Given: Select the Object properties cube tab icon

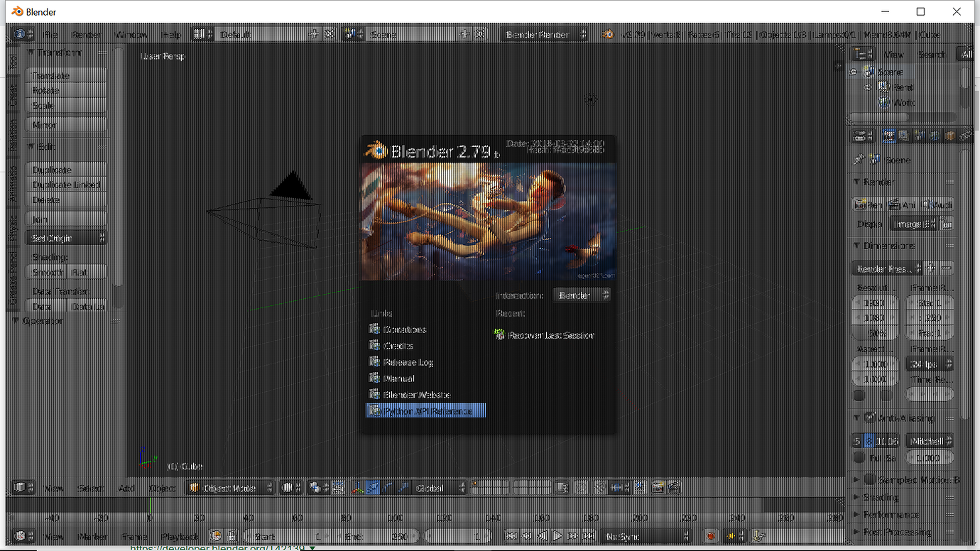Looking at the screenshot, I should click(x=950, y=136).
